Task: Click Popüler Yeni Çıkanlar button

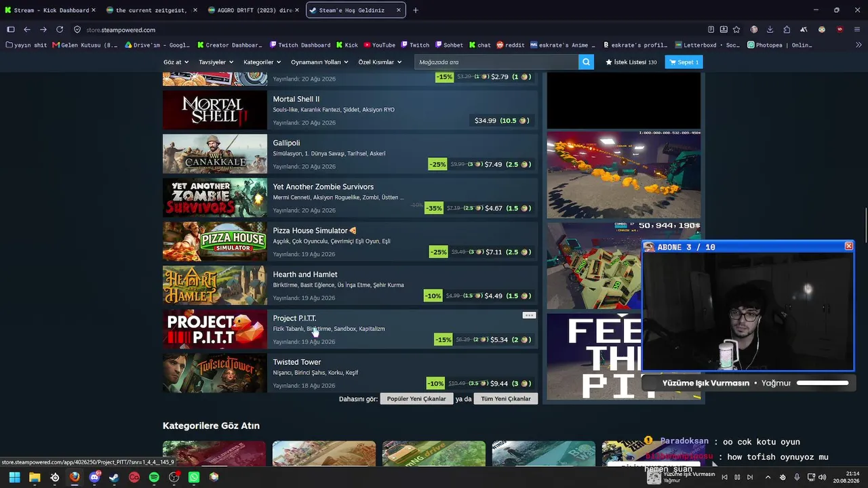Action: pyautogui.click(x=416, y=399)
